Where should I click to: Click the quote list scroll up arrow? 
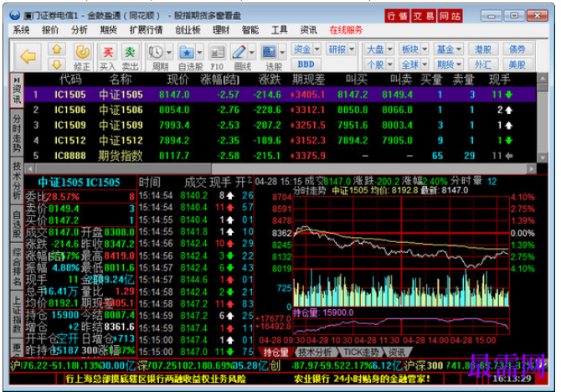(x=542, y=78)
